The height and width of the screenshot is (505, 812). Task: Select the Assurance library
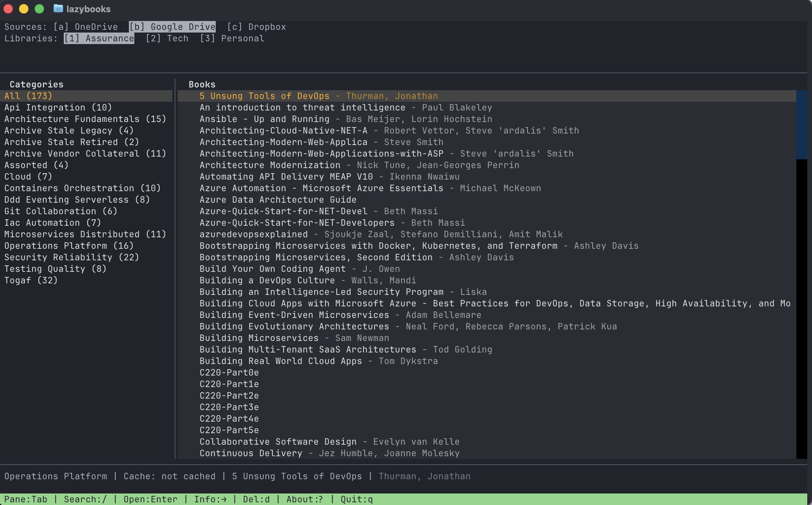click(x=99, y=38)
